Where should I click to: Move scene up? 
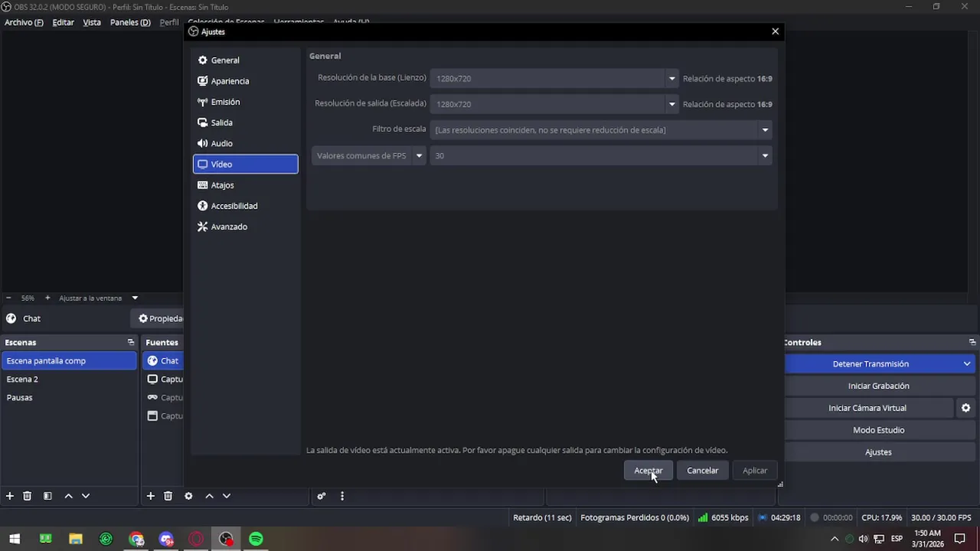[68, 496]
